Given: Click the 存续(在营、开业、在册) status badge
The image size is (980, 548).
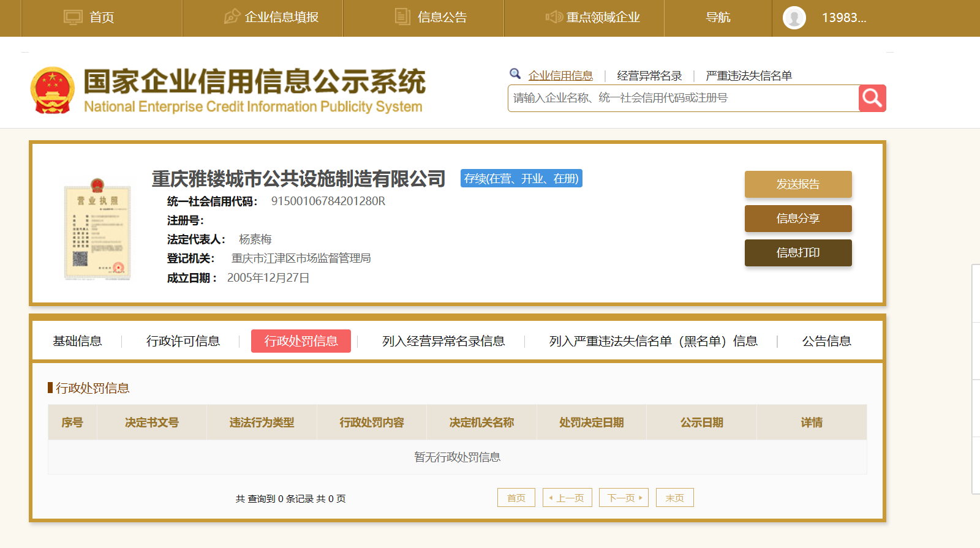Looking at the screenshot, I should point(521,178).
